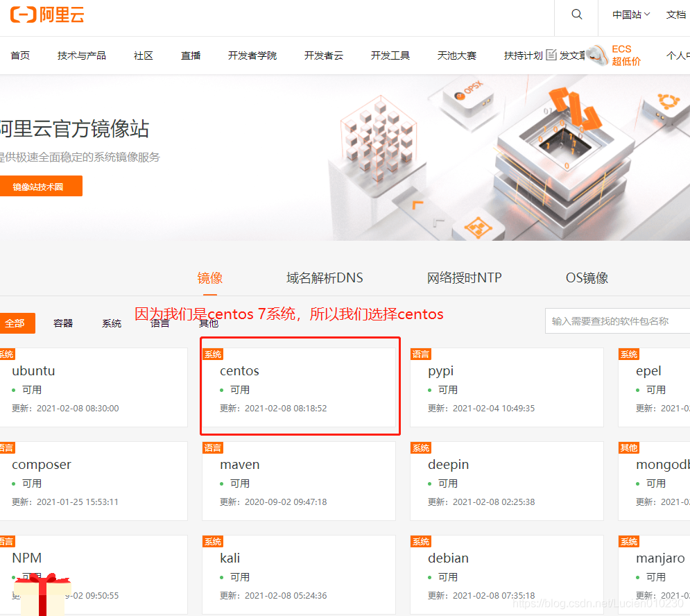Screen dimensions: 690x616
Task: Switch to the 域名解析DNS tab
Action: [325, 278]
